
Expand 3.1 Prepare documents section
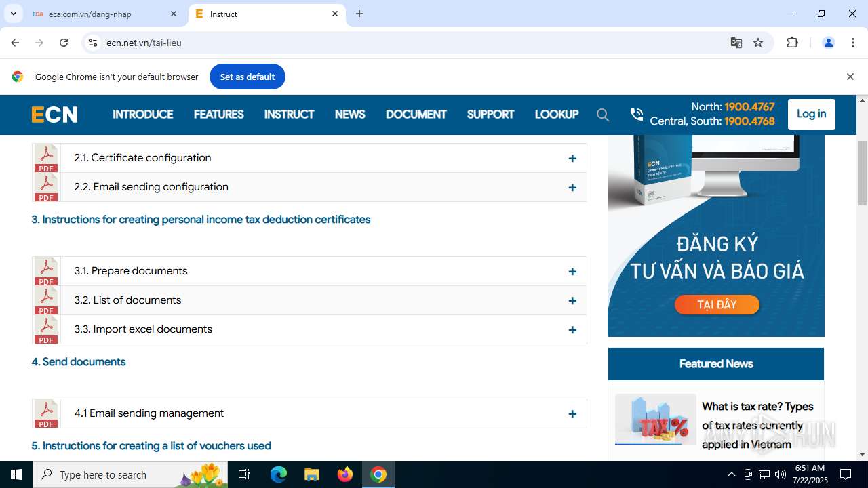(x=572, y=271)
